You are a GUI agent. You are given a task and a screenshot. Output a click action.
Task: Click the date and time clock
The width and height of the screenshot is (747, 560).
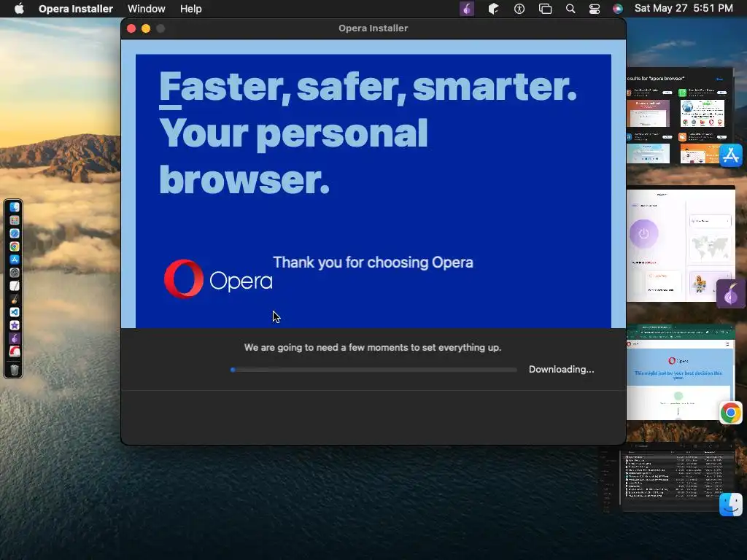point(684,8)
